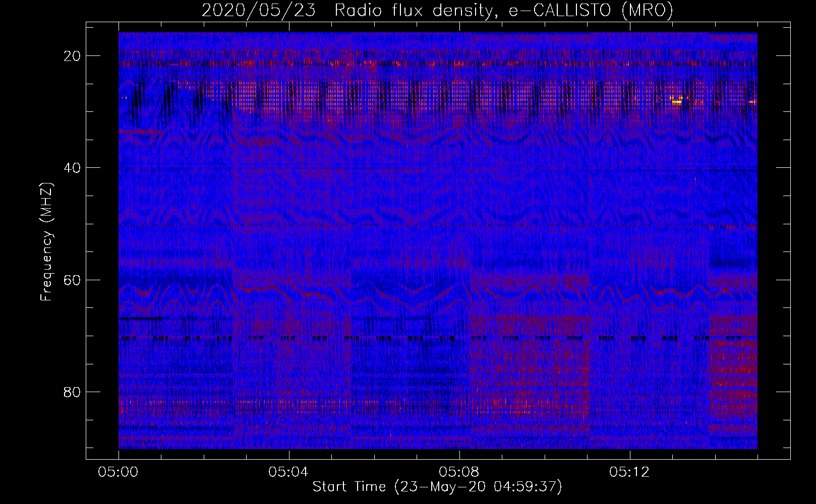Click the 'Start Time (23-May-20 04:59:37)' label
The width and height of the screenshot is (816, 504).
(x=437, y=487)
